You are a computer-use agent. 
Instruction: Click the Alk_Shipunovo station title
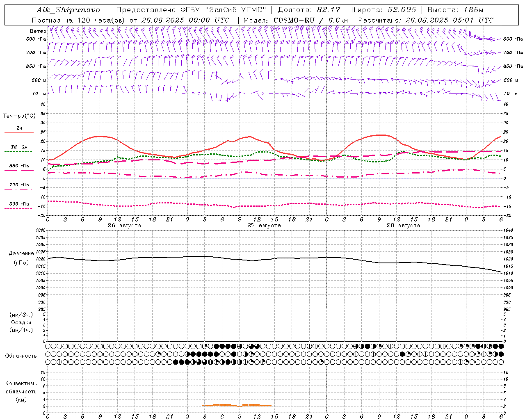[68, 10]
